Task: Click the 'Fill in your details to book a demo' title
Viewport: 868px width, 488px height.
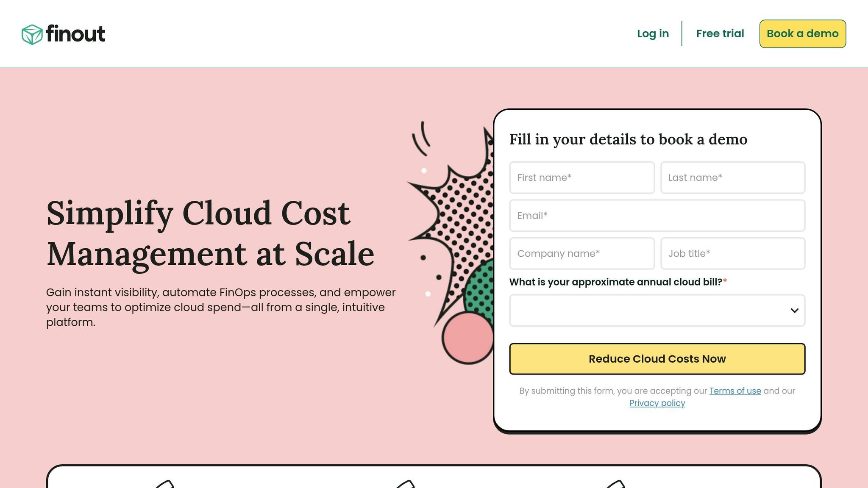Action: [628, 139]
